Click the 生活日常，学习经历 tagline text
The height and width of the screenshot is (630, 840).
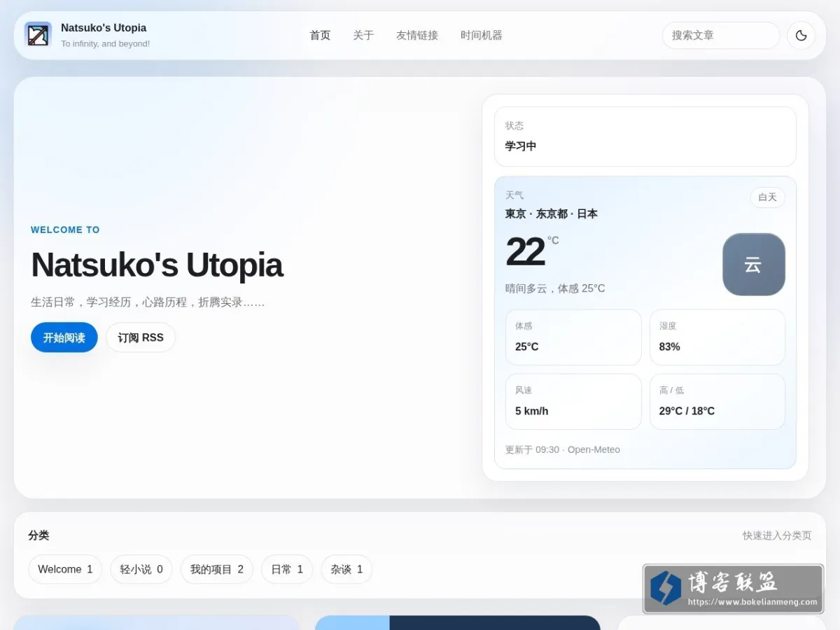pyautogui.click(x=148, y=302)
